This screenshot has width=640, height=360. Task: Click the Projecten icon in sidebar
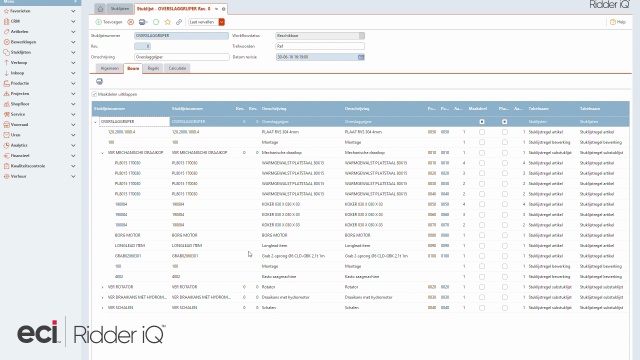(x=6, y=93)
